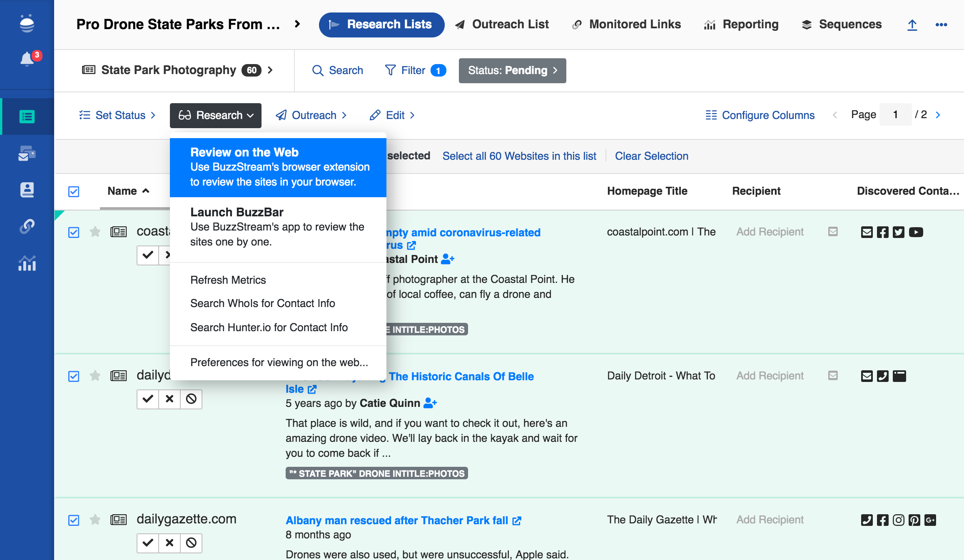
Task: Click Add Recipient for Daily Detroit row
Action: click(x=770, y=376)
